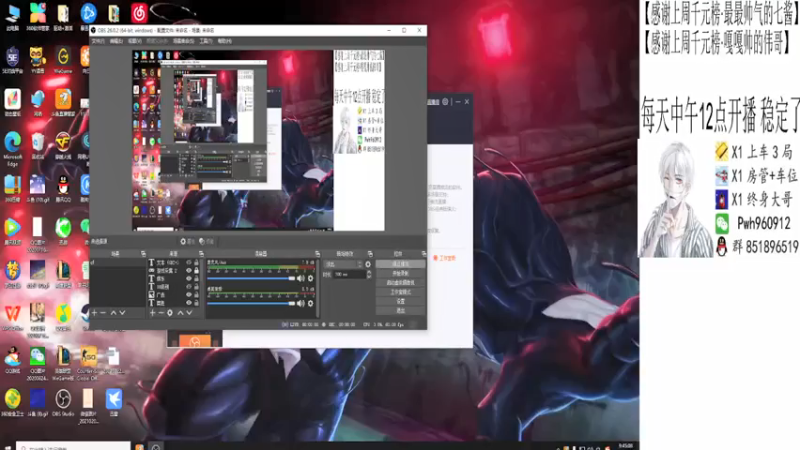
Task: Adjust the 麦克风/Aux volume slider
Action: 252,279
